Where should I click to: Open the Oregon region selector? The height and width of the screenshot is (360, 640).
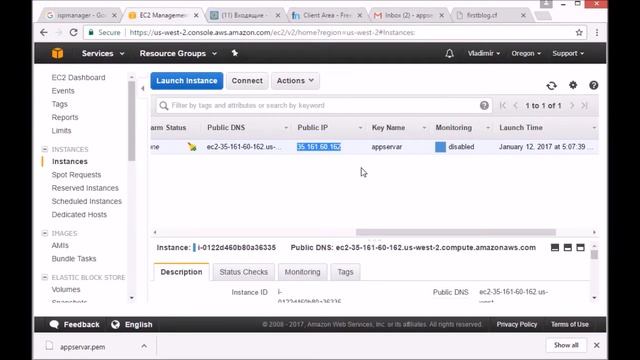click(526, 53)
